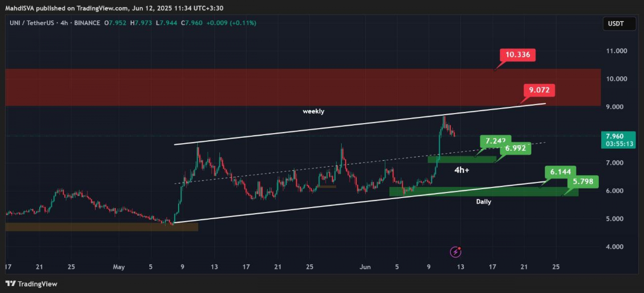Click the 5.000 price axis label
The height and width of the screenshot is (293, 644).
pyautogui.click(x=614, y=219)
